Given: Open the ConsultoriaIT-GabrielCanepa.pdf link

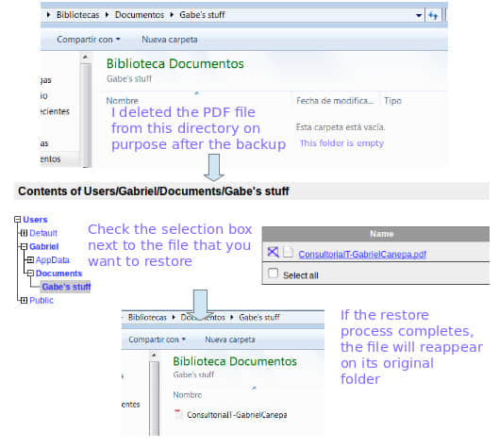Looking at the screenshot, I should (362, 255).
